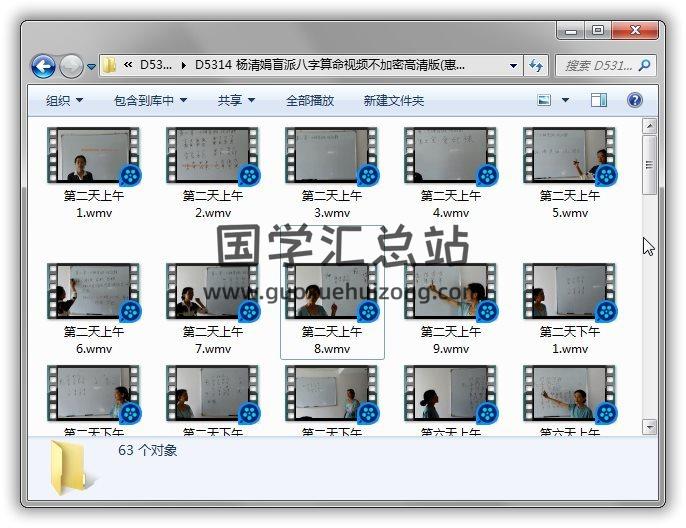
Task: Click the file name label 第二天上午 5.wmv
Action: click(x=570, y=204)
